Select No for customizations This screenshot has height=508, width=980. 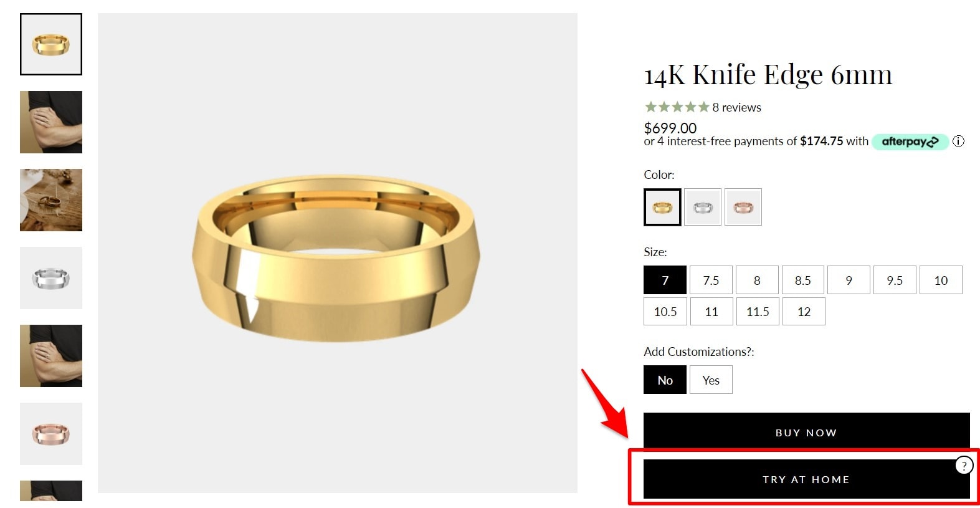[665, 380]
